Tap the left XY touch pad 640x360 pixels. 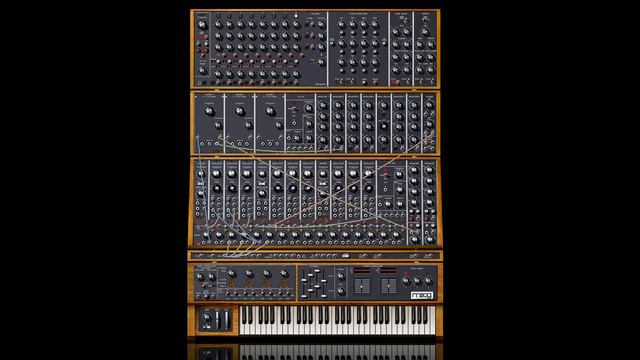coord(362,286)
